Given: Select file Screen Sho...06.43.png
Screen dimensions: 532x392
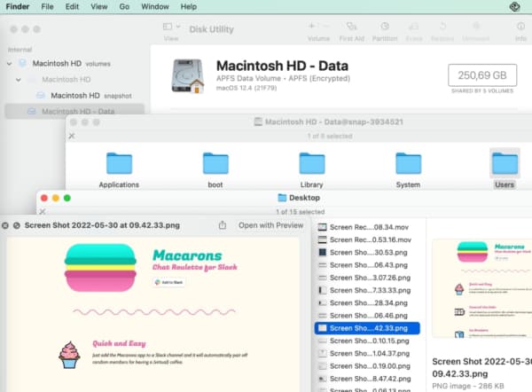Looking at the screenshot, I should click(367, 265).
